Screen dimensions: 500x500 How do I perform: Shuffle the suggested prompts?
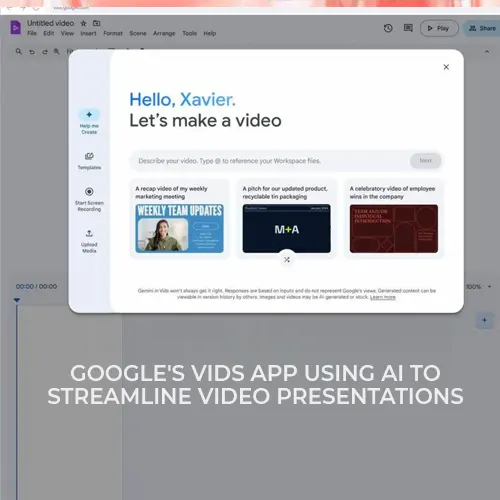point(287,259)
